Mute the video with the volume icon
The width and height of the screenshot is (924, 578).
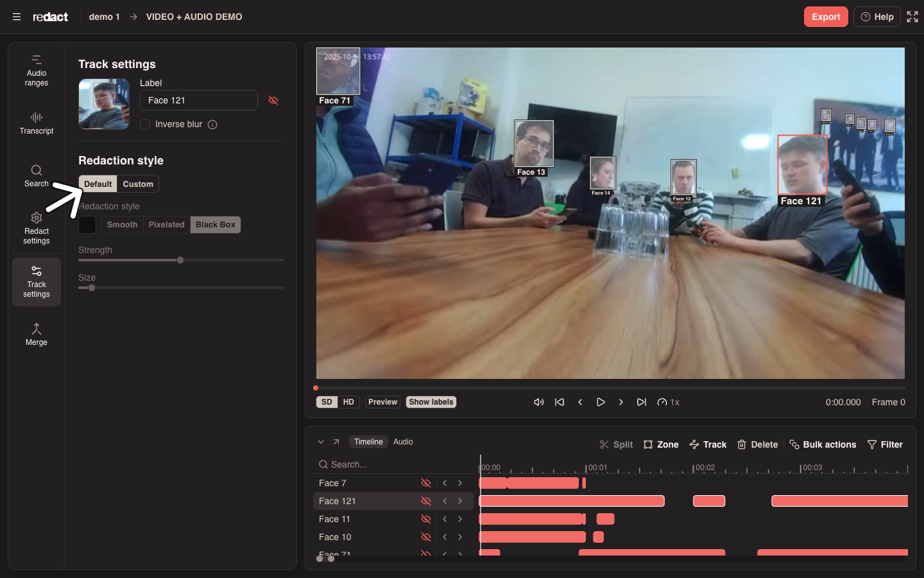tap(539, 402)
